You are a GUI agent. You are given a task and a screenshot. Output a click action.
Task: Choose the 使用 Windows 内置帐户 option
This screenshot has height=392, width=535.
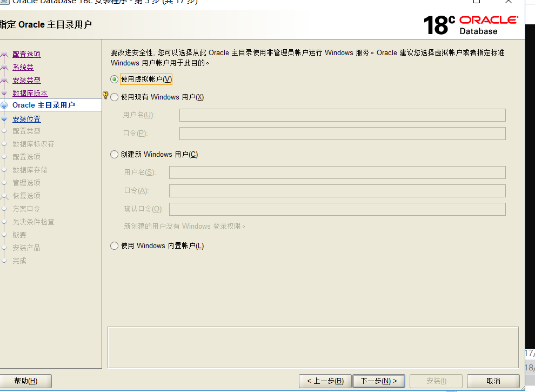click(x=114, y=245)
